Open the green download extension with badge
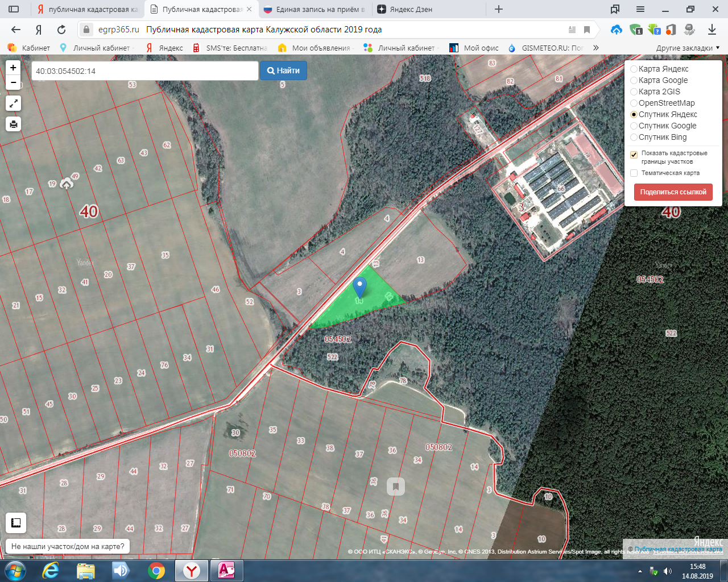This screenshot has height=582, width=728. pos(653,30)
